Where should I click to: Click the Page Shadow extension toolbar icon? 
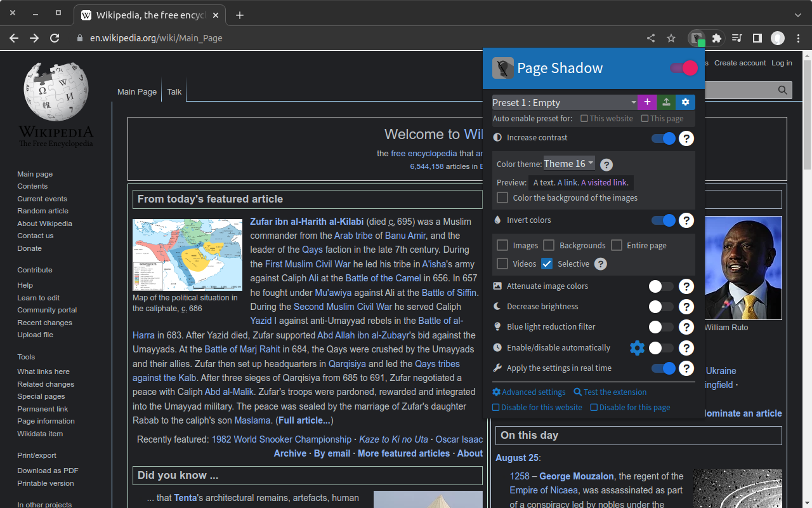click(x=697, y=38)
